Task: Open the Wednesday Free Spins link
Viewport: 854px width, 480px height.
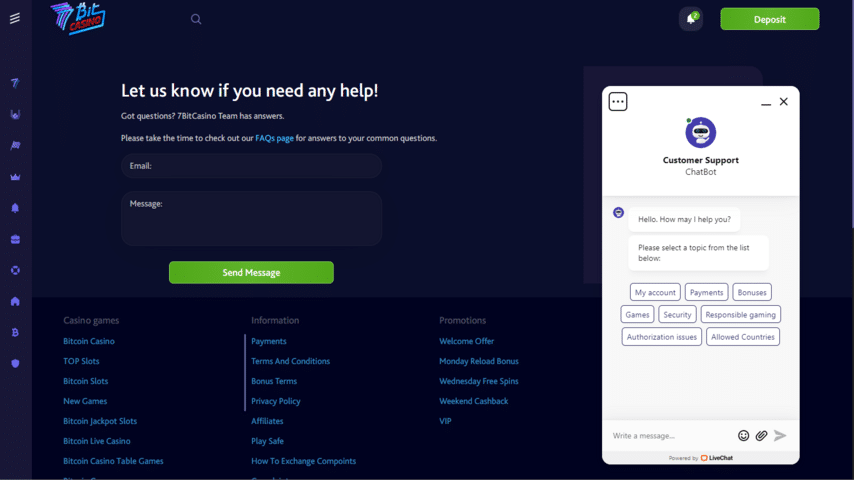Action: pyautogui.click(x=479, y=381)
